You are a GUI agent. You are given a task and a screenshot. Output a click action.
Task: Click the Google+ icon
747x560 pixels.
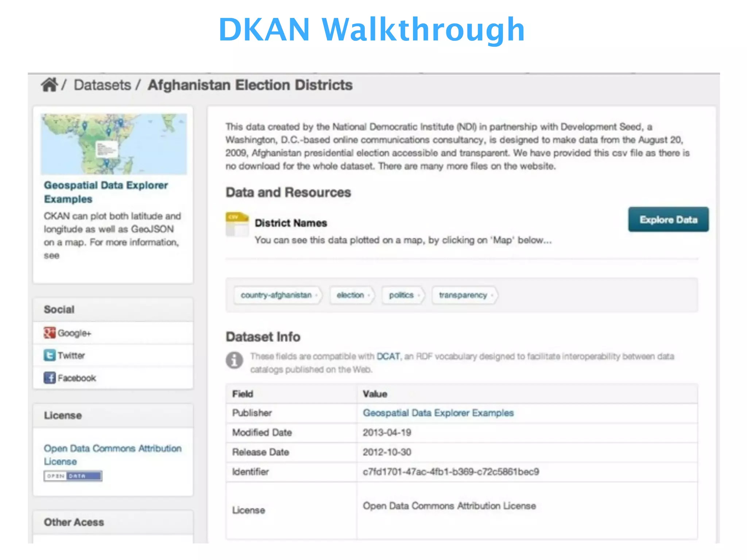50,332
